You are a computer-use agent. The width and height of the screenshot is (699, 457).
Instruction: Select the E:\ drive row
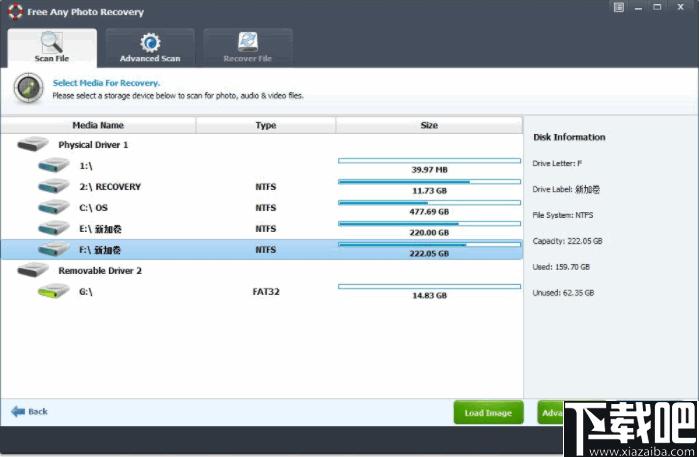[x=262, y=228]
